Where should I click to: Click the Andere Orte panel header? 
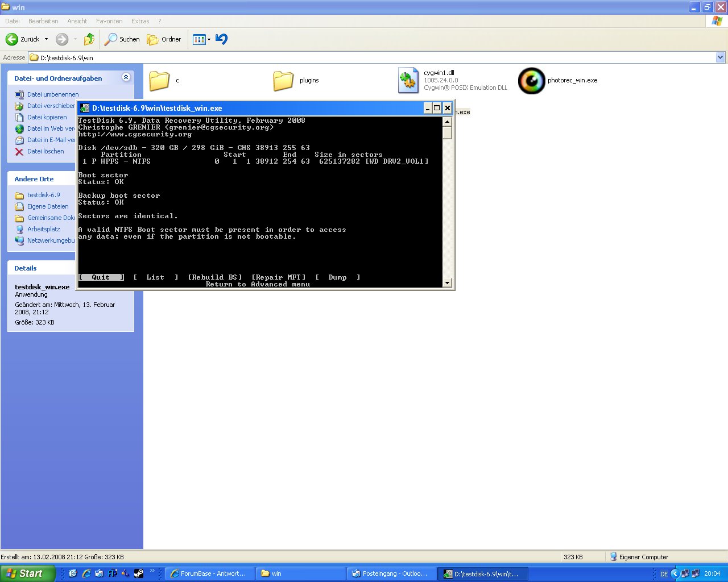42,178
